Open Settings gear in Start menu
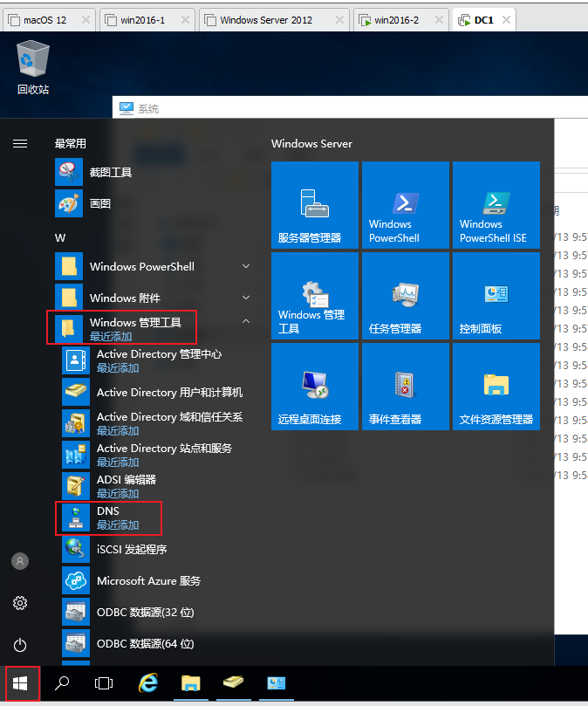588x706 pixels. click(20, 603)
